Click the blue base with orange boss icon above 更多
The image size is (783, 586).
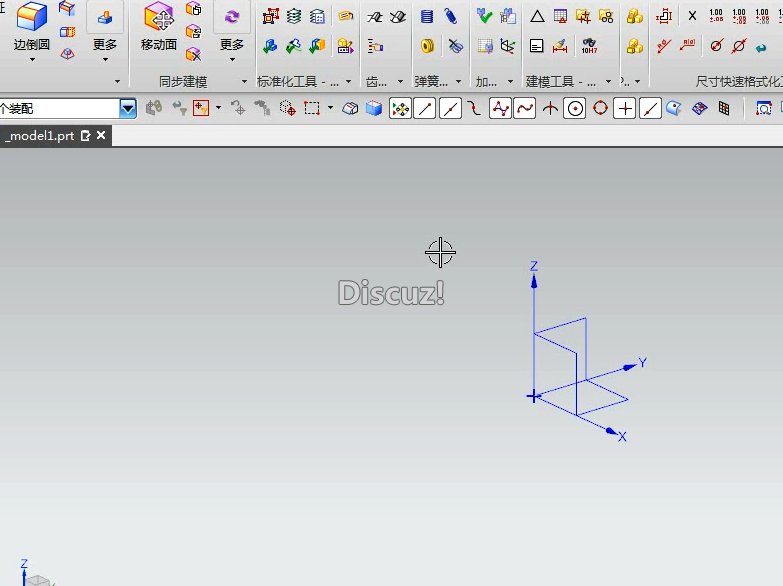[x=105, y=17]
